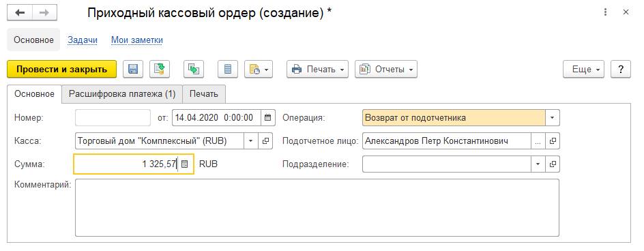Open the Отчеты dropdown menu
This screenshot has height=251, width=644.
(386, 70)
